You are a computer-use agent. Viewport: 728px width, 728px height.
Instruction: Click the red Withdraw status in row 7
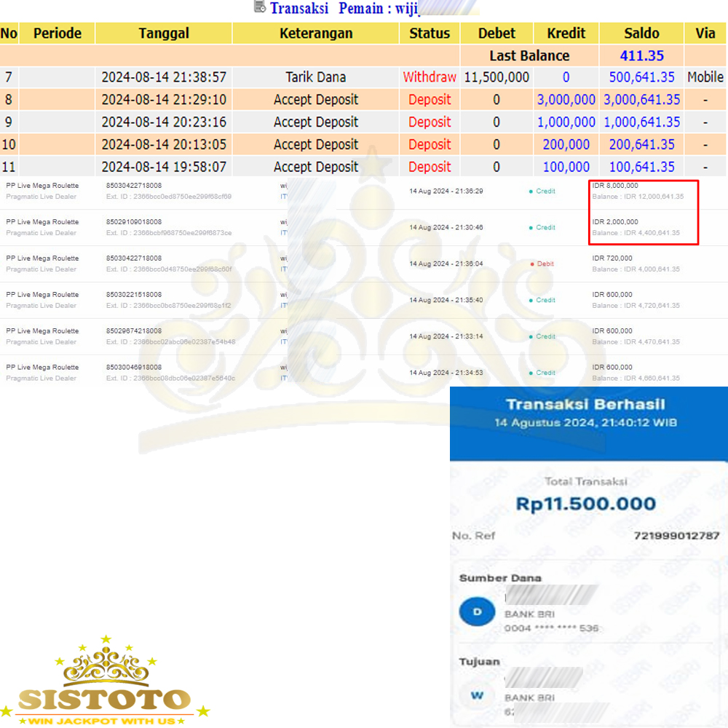pos(430,77)
